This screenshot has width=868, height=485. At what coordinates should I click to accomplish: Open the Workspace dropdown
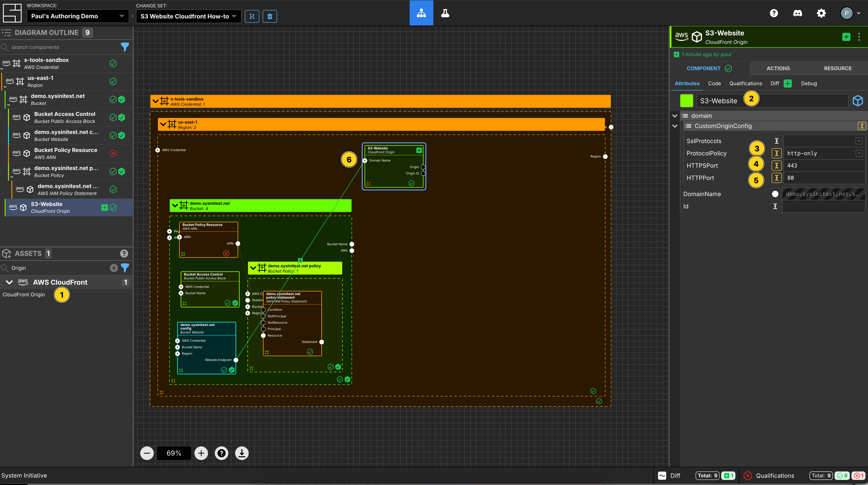[78, 16]
